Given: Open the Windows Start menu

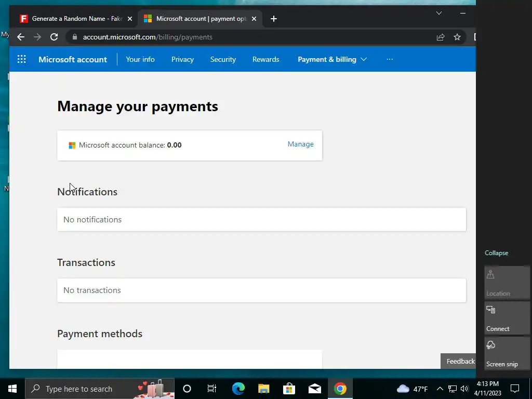Looking at the screenshot, I should pos(12,389).
